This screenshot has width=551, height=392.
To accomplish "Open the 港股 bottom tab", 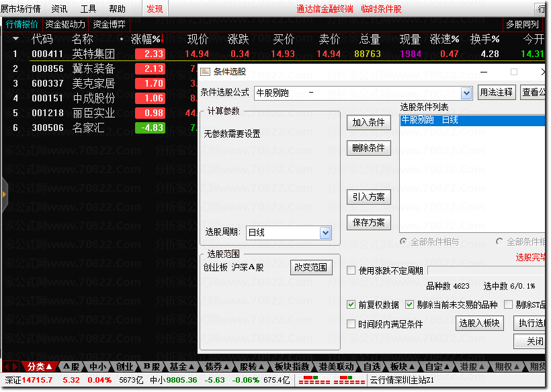I will coord(472,366).
